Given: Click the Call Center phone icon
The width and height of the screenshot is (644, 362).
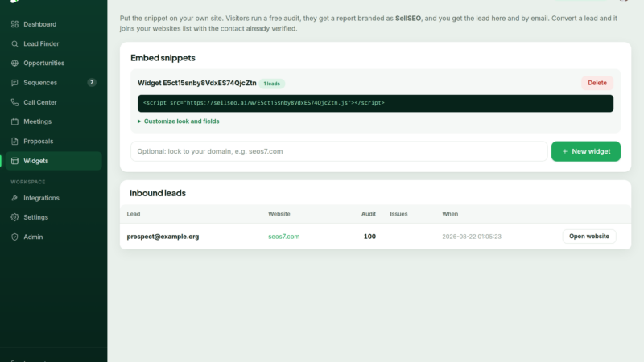Looking at the screenshot, I should [14, 102].
